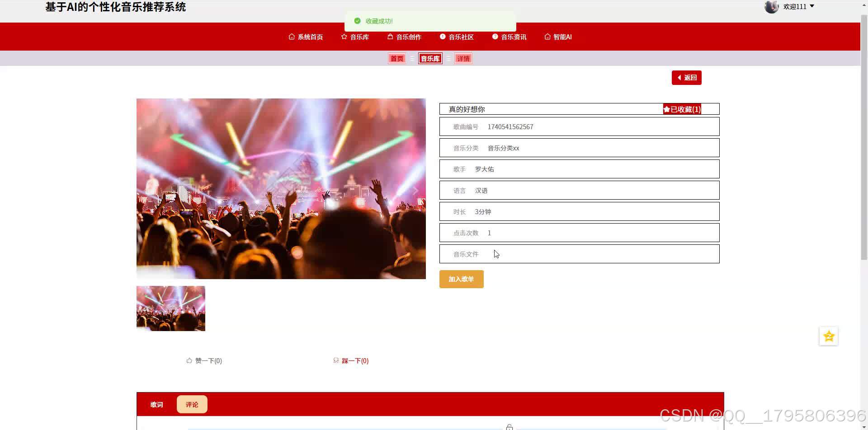Click the language value 汉语

[x=481, y=191]
